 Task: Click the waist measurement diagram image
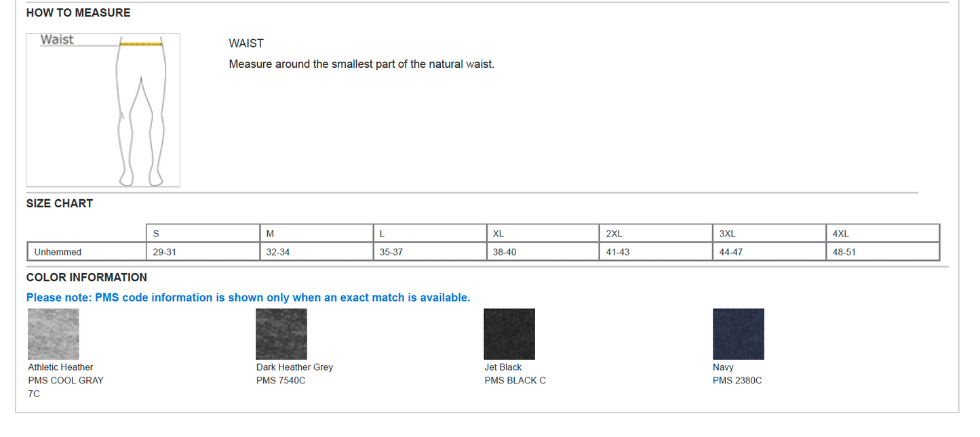click(x=103, y=110)
